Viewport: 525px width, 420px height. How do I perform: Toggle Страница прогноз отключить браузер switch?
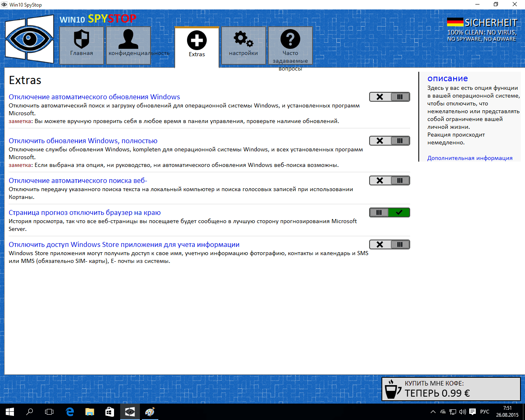[x=390, y=212]
